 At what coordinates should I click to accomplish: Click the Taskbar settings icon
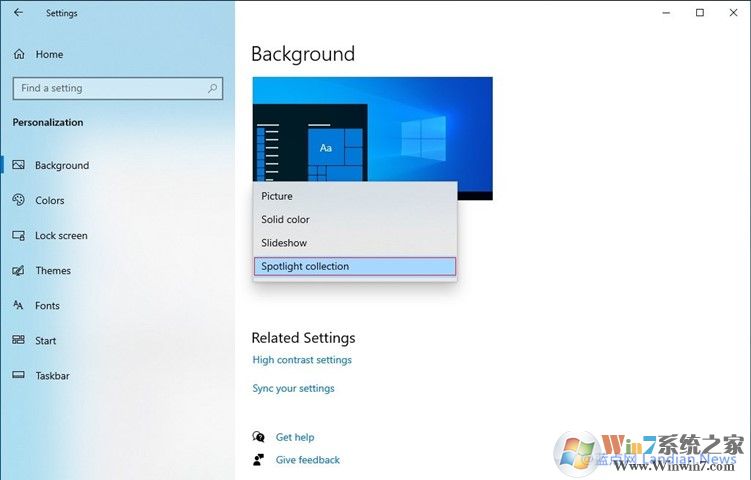click(x=18, y=376)
